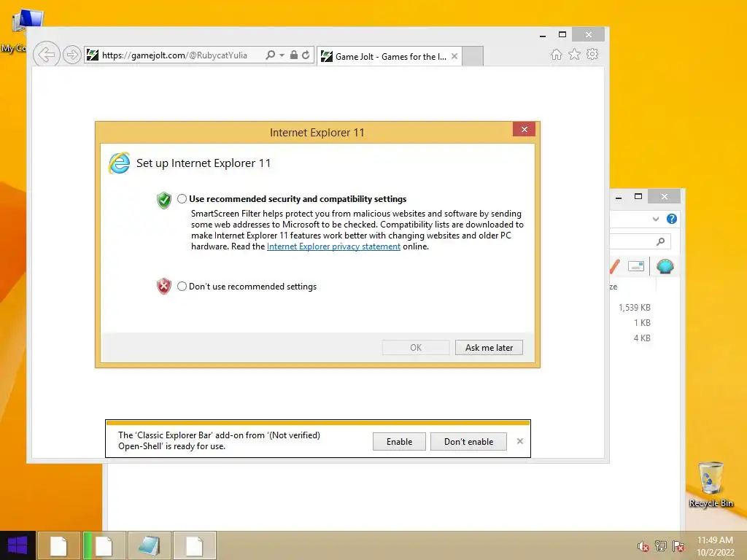Image resolution: width=747 pixels, height=560 pixels.
Task: Go back with the browser back arrow
Action: coord(46,55)
